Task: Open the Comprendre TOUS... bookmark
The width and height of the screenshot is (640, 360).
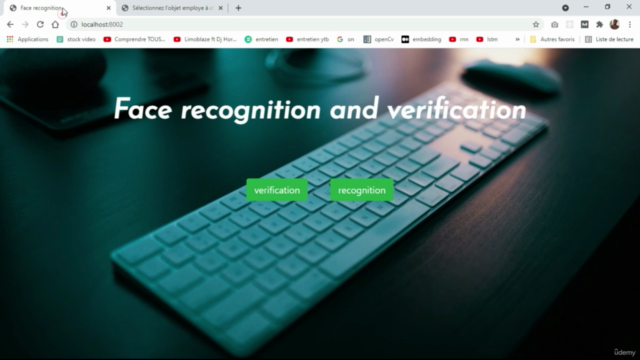Action: point(134,39)
